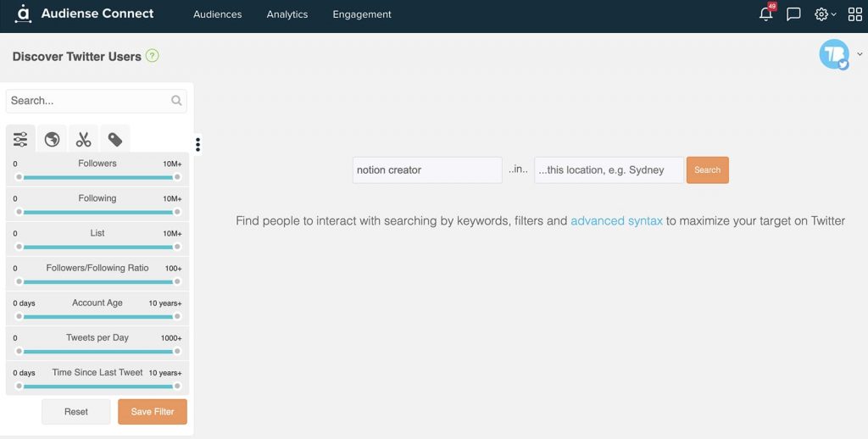Open the Audiences menu

pos(218,15)
